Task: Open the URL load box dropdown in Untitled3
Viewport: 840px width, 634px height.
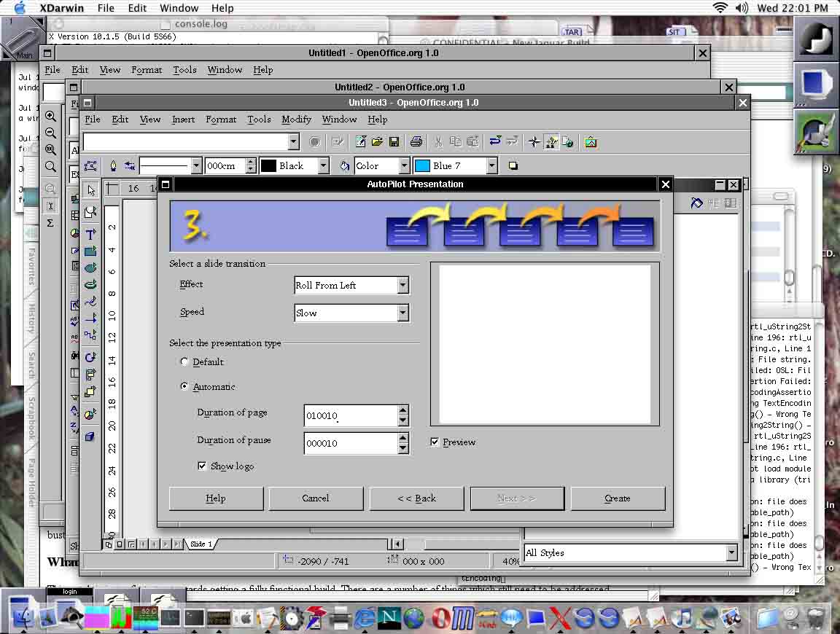Action: (x=293, y=142)
